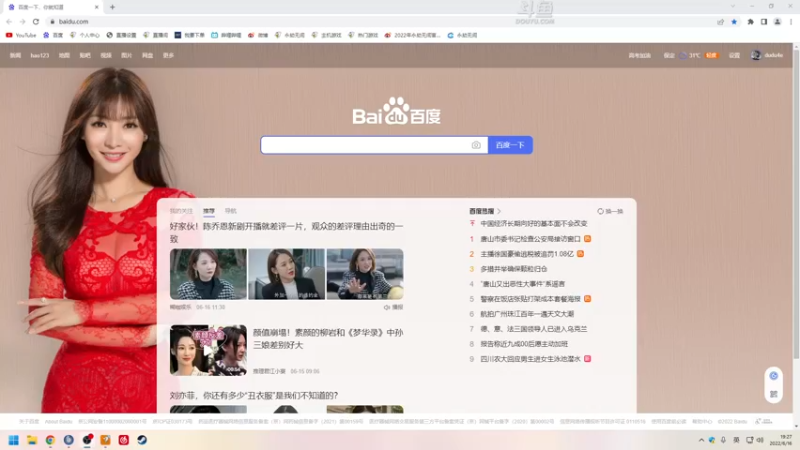This screenshot has height=450, width=800.
Task: Click the QR code icon at right edge
Action: tap(773, 394)
